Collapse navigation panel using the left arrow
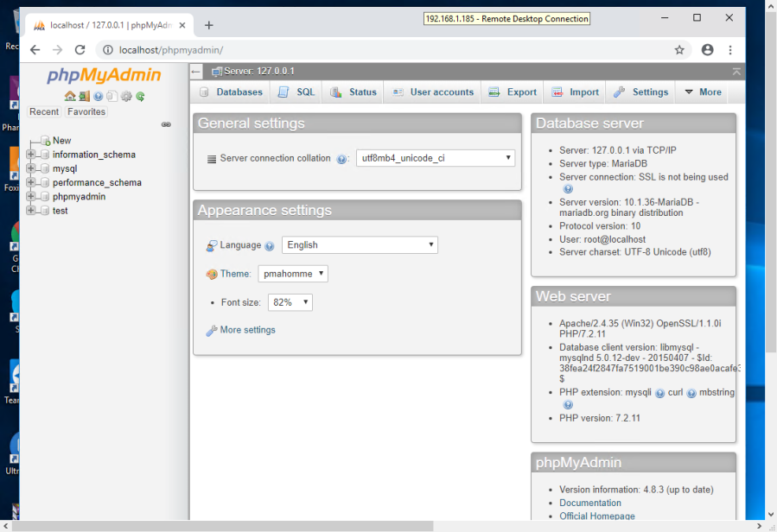 click(x=195, y=72)
